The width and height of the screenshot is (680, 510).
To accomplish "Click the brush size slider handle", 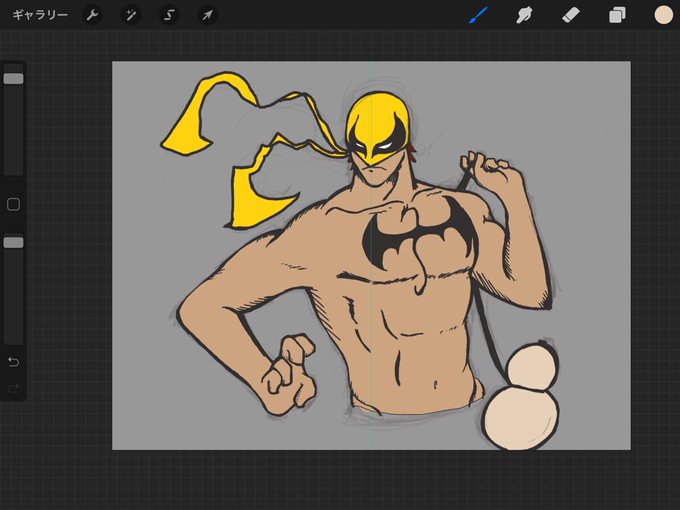I will tap(13, 78).
